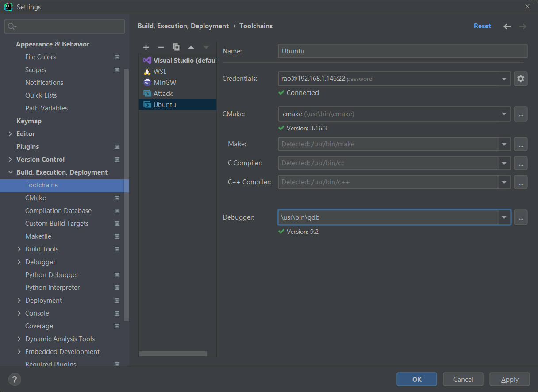
Task: Move toolchain up in list
Action: click(x=191, y=47)
